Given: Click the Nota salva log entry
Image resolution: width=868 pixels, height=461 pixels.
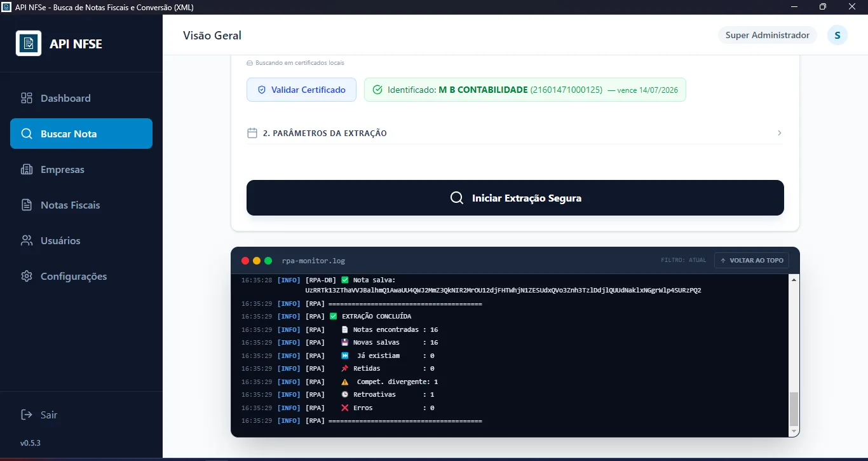Looking at the screenshot, I should tap(470, 285).
